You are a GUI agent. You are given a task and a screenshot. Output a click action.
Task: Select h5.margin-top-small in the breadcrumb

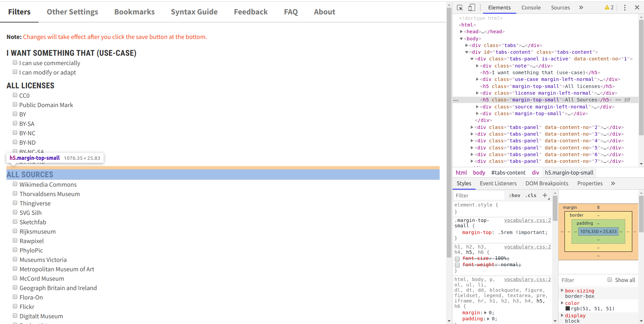(x=569, y=173)
